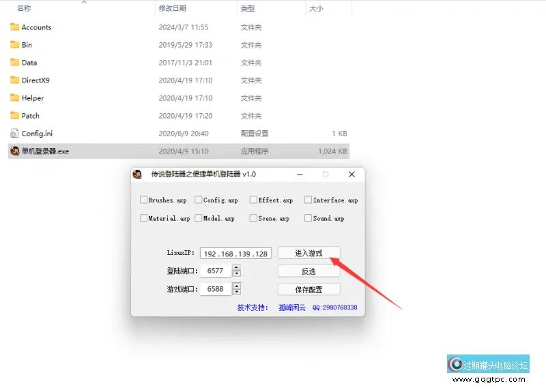Close the launcher dialog window
This screenshot has width=546, height=392.
point(351,175)
